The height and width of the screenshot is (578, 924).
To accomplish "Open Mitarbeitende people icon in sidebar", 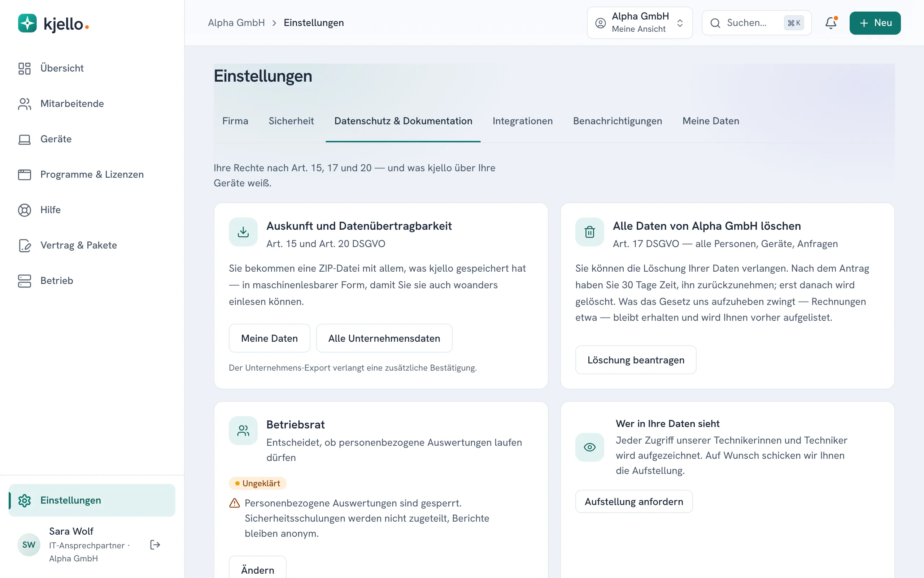I will pos(25,104).
